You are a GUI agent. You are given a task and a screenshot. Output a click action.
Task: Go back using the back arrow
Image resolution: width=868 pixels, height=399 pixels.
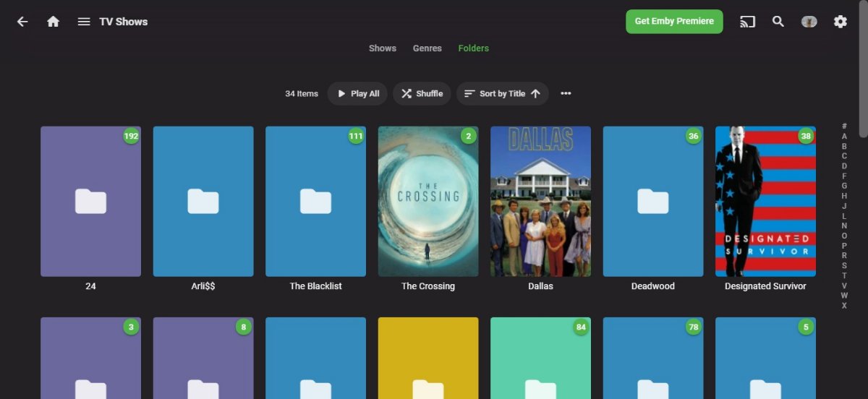(22, 22)
